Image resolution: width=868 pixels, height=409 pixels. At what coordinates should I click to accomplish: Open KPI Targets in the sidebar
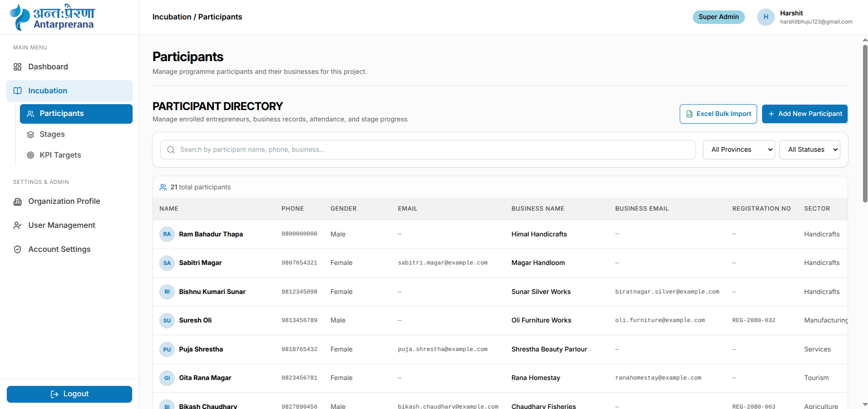pyautogui.click(x=76, y=155)
